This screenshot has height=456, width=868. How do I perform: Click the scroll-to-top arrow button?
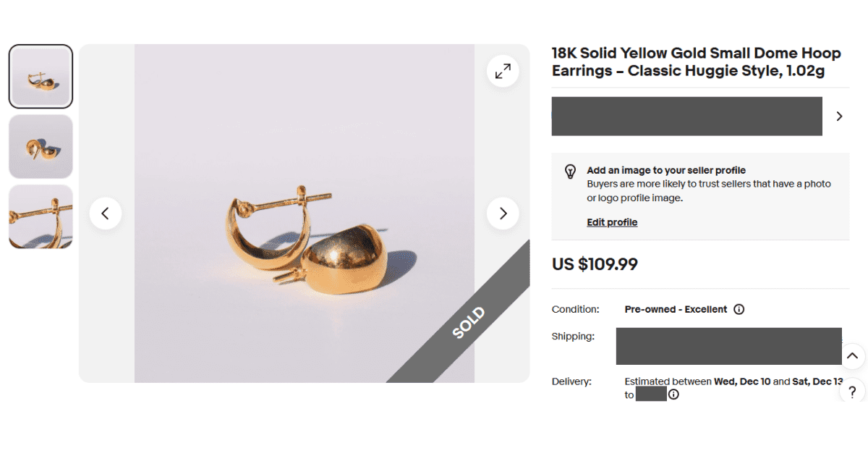[852, 355]
